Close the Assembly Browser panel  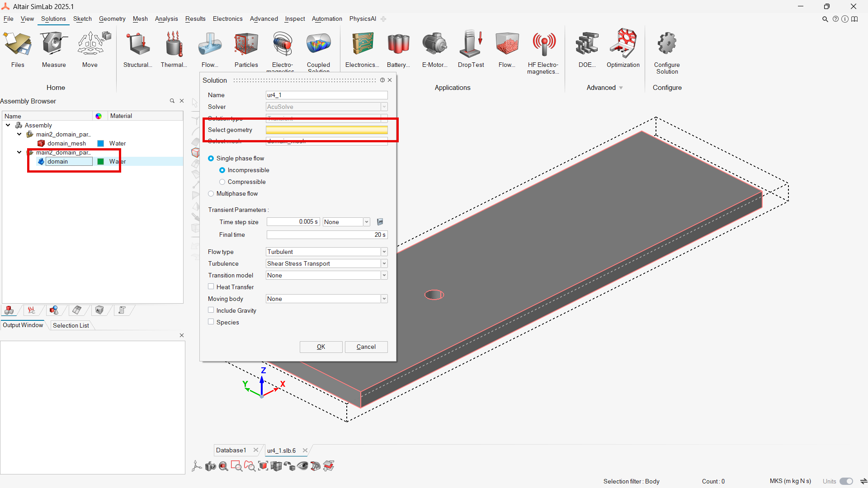[x=182, y=101]
